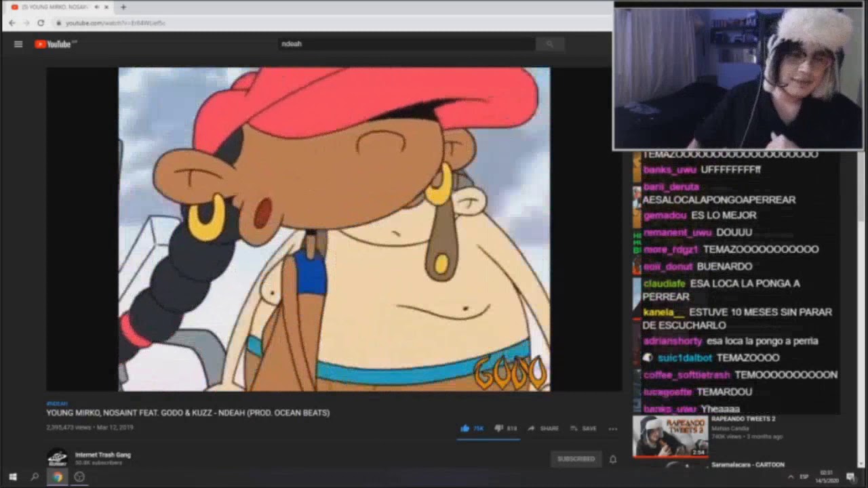Click the site lock icon in the address bar
This screenshot has height=488, width=868.
tap(59, 23)
